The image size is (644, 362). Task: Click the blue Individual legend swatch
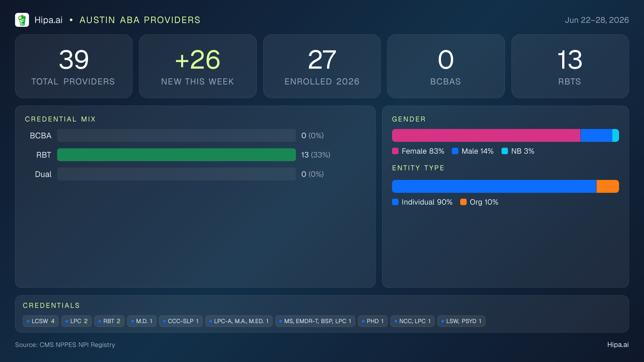click(395, 202)
